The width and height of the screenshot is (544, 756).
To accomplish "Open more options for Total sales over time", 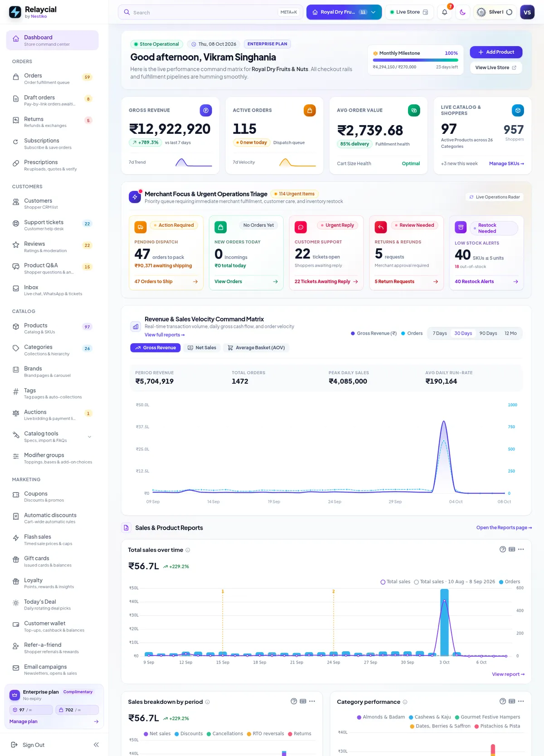I will click(x=521, y=549).
